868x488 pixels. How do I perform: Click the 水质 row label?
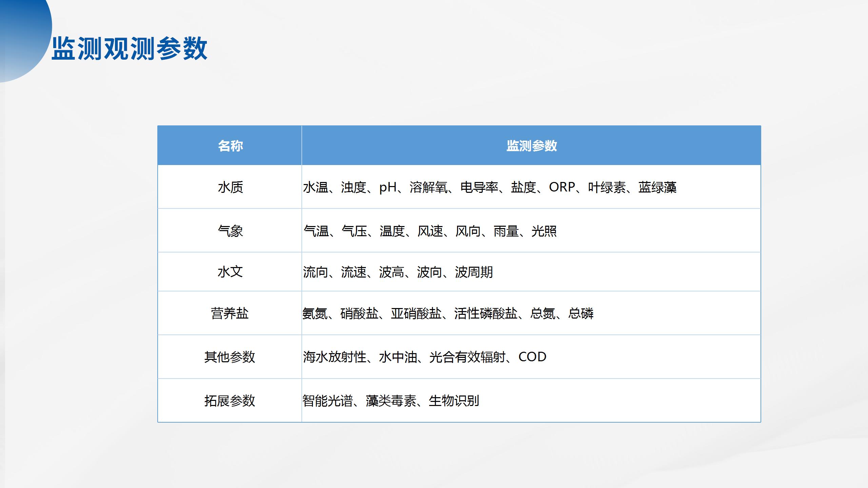click(230, 187)
